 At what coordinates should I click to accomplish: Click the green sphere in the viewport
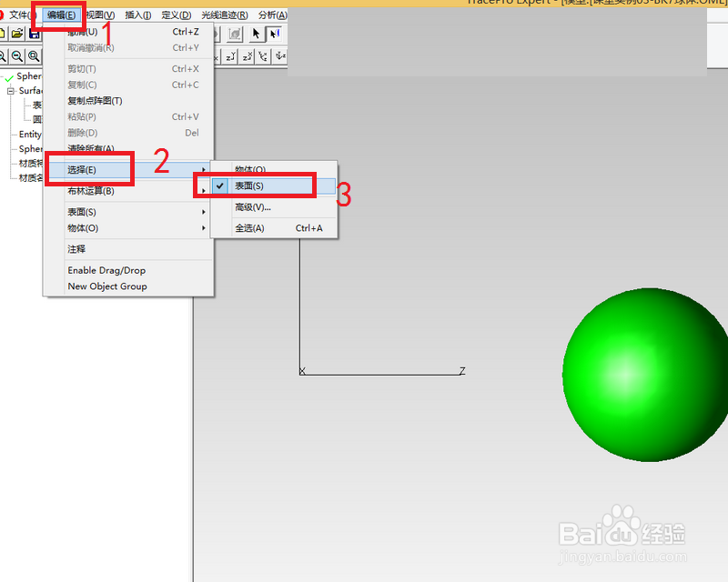click(644, 375)
